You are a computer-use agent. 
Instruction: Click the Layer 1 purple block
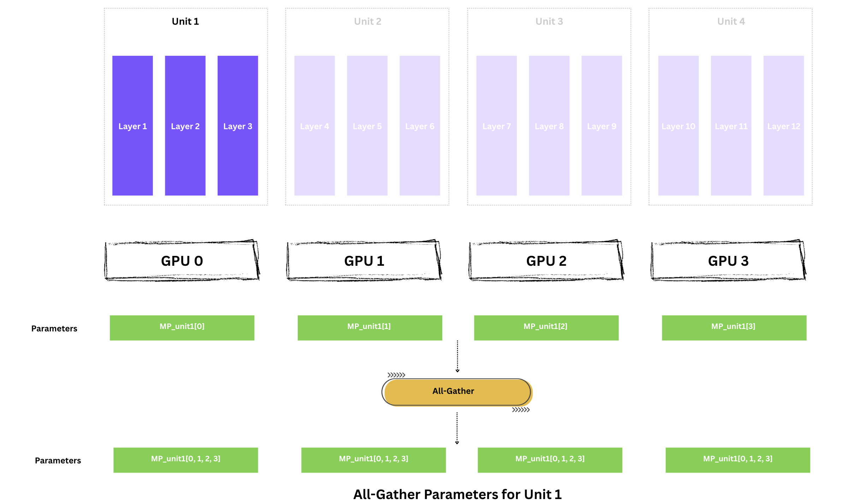(132, 126)
